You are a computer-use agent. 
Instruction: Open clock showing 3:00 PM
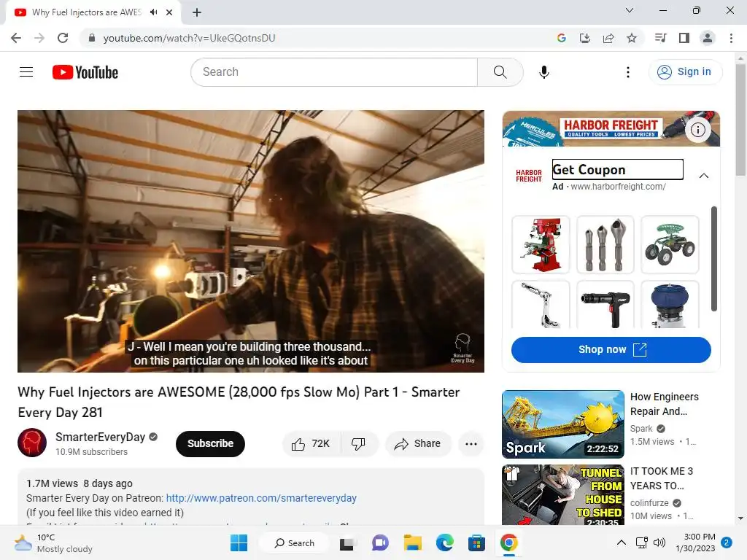point(695,542)
